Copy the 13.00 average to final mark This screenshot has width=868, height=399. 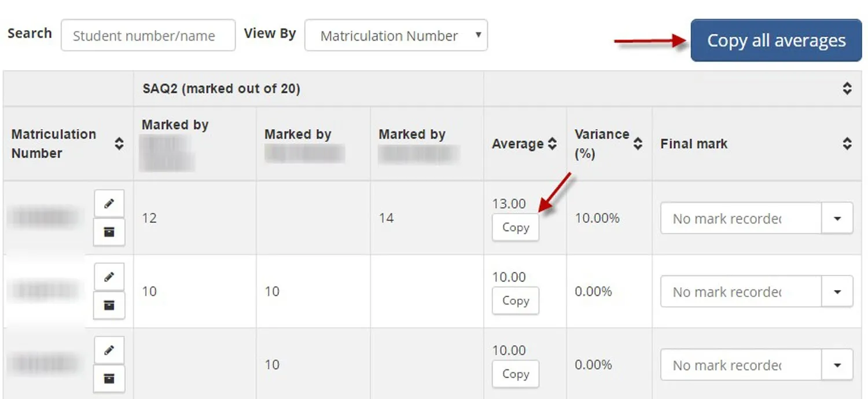pyautogui.click(x=515, y=228)
